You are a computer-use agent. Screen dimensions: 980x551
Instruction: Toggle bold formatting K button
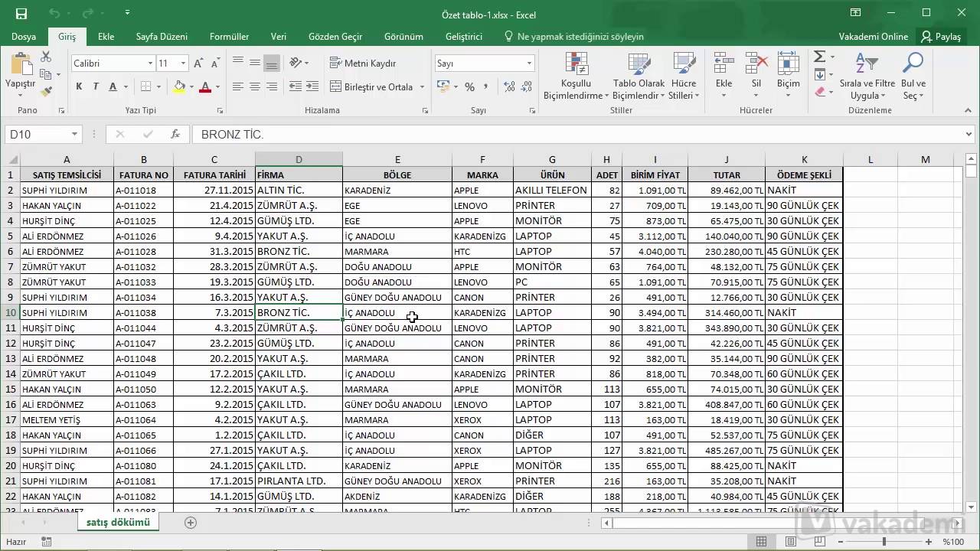pos(79,87)
